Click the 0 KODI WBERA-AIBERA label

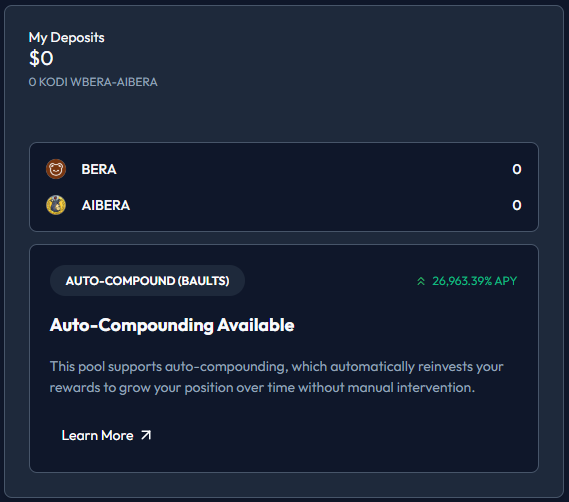click(93, 82)
